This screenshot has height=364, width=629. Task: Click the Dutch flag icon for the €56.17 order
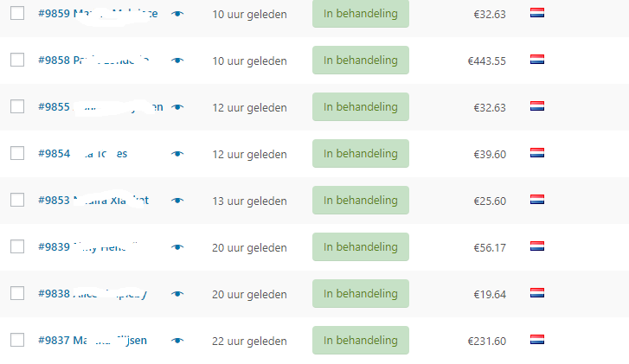point(536,246)
